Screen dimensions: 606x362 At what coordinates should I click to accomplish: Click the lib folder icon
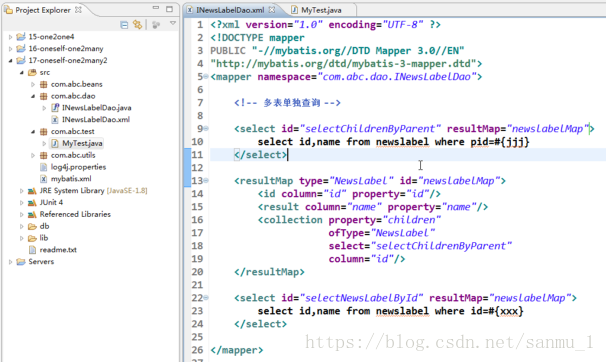pyautogui.click(x=32, y=238)
